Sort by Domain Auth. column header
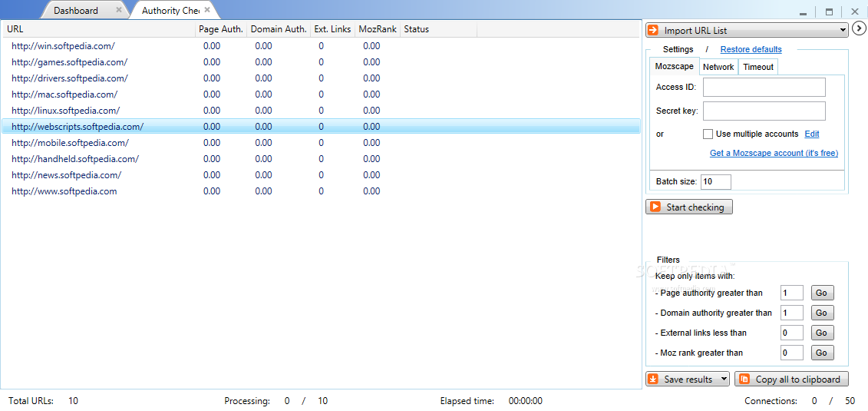 click(279, 29)
